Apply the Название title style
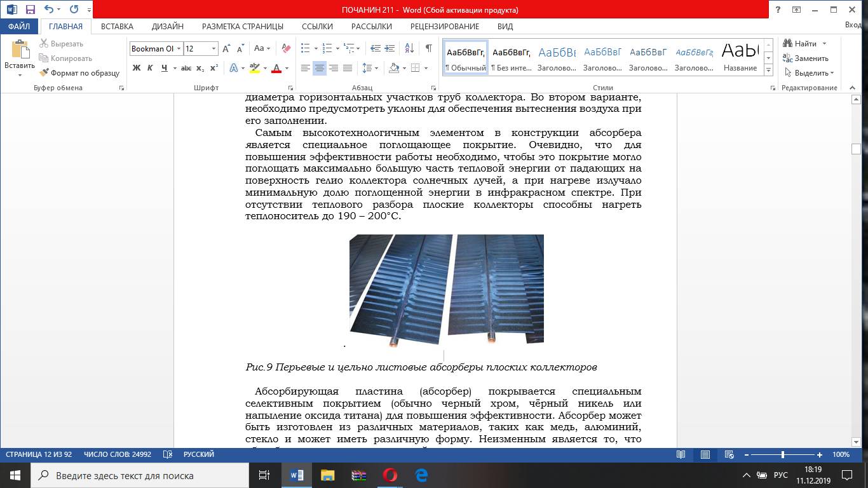The image size is (868, 488). click(x=740, y=57)
